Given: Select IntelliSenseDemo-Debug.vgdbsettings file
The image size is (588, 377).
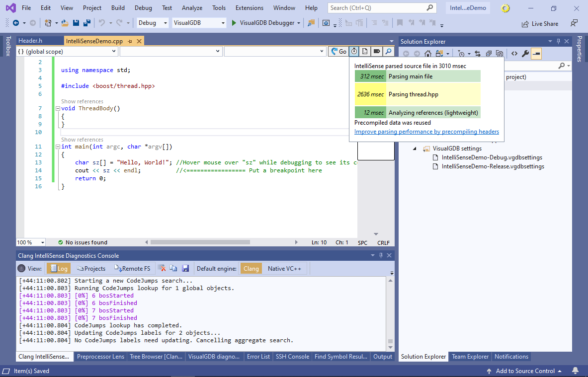Looking at the screenshot, I should 492,157.
